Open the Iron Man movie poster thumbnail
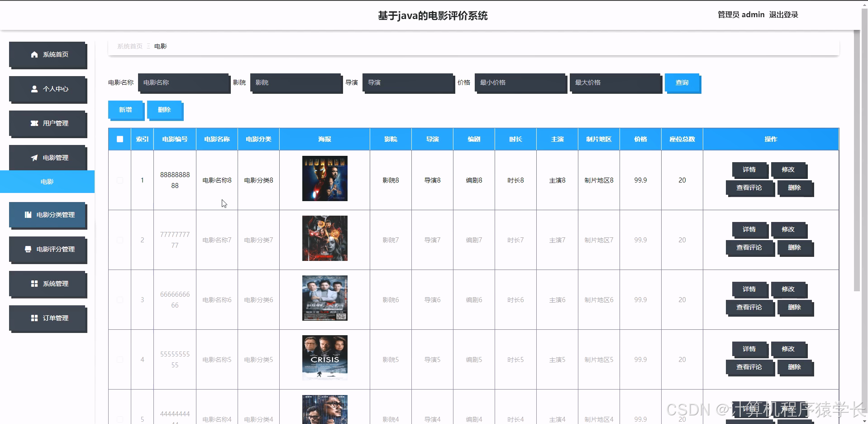Screen dimensions: 868x424 click(324, 178)
